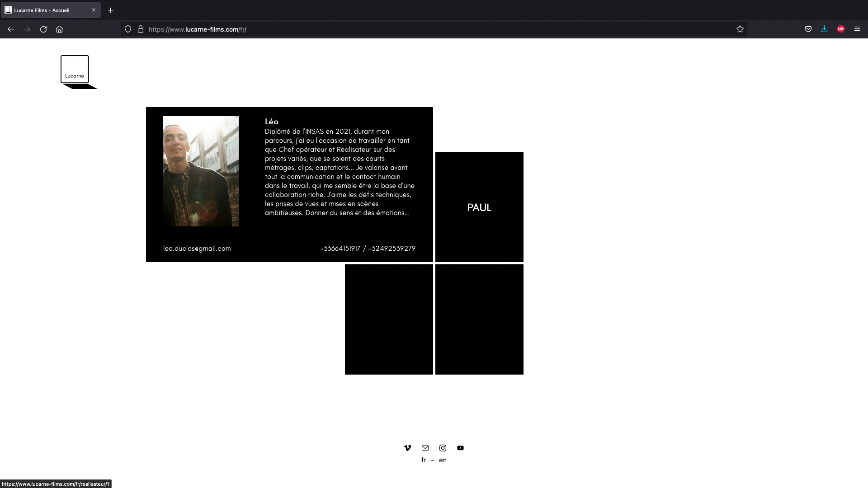
Task: Close the Lucarne Films tab
Action: click(x=94, y=10)
